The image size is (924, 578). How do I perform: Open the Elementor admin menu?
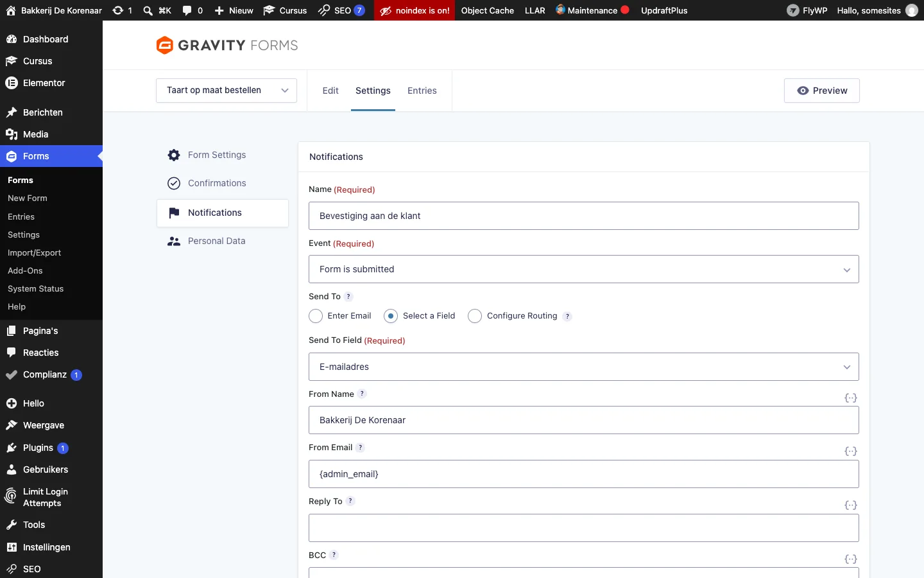51,83
